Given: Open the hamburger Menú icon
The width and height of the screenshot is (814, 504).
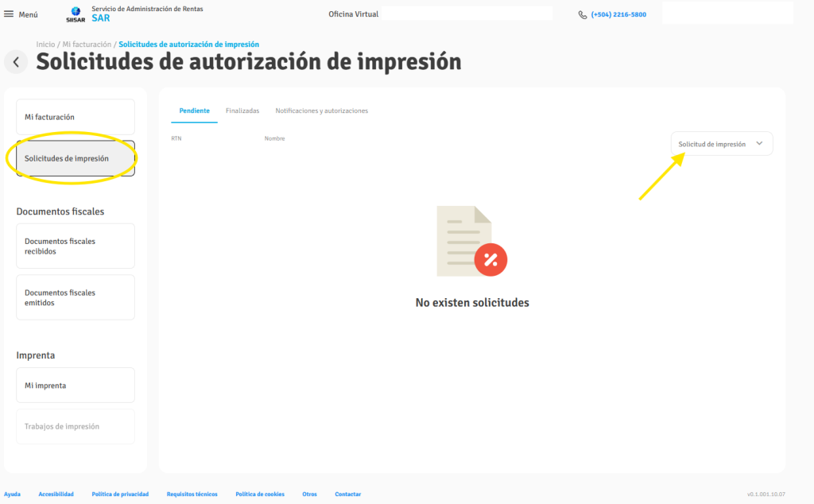Looking at the screenshot, I should (x=8, y=14).
